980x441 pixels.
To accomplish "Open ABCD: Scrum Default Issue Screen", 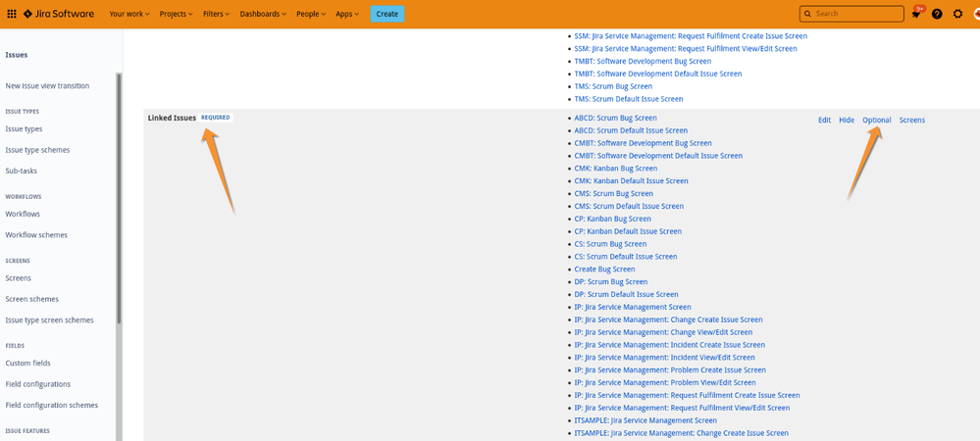I will click(x=631, y=130).
